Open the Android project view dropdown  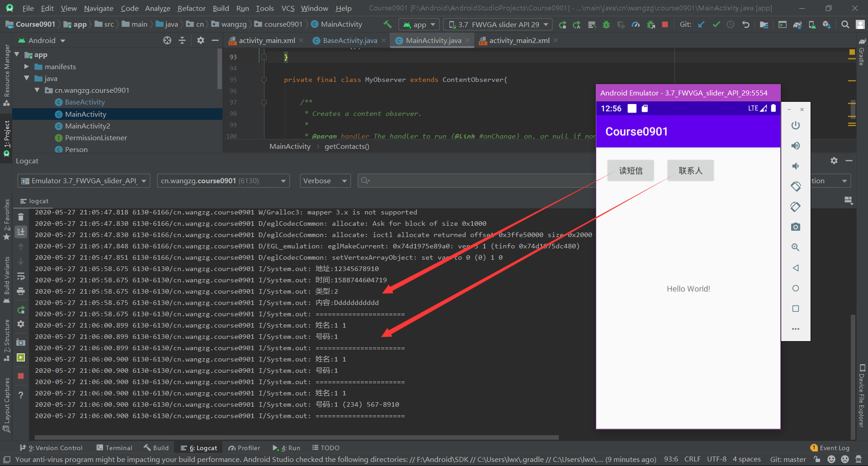pyautogui.click(x=42, y=40)
